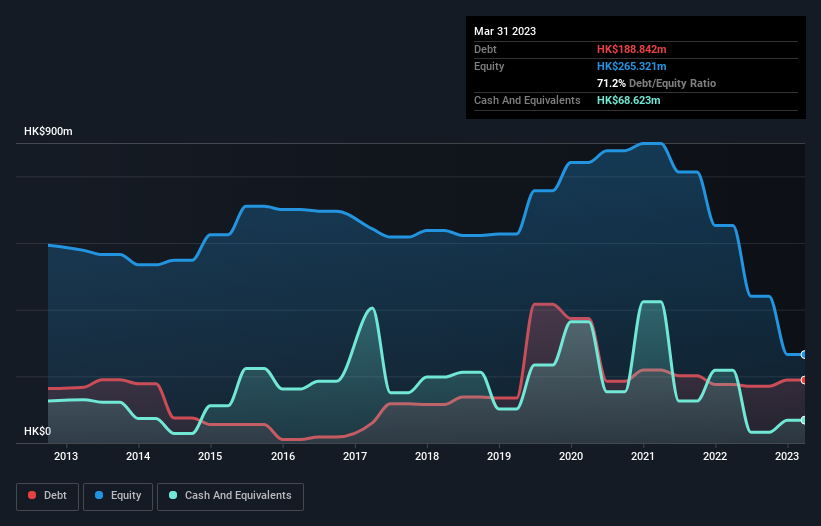Click the HK$900m axis label
The image size is (821, 526).
coord(48,131)
